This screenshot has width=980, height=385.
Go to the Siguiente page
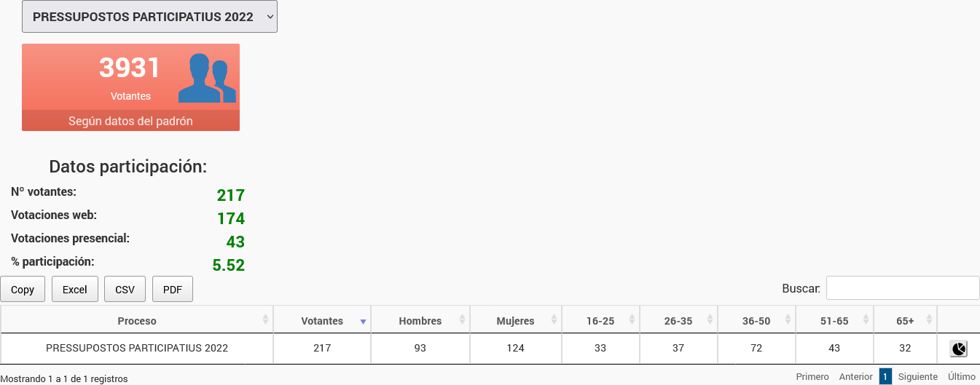(x=917, y=377)
